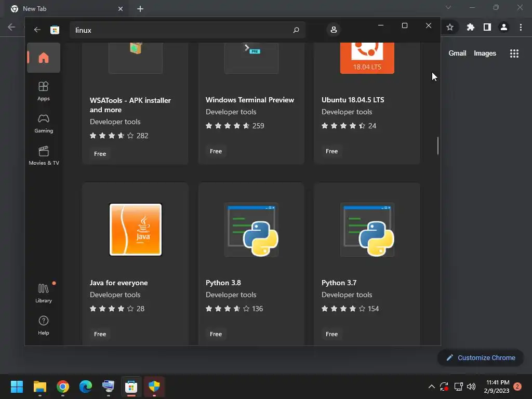This screenshot has width=532, height=399.
Task: Open Chrome Extensions puzzle icon
Action: tap(470, 27)
